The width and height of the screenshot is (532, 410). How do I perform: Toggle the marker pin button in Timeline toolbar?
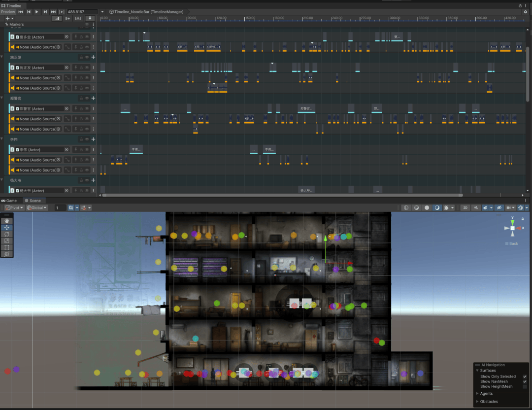[90, 18]
